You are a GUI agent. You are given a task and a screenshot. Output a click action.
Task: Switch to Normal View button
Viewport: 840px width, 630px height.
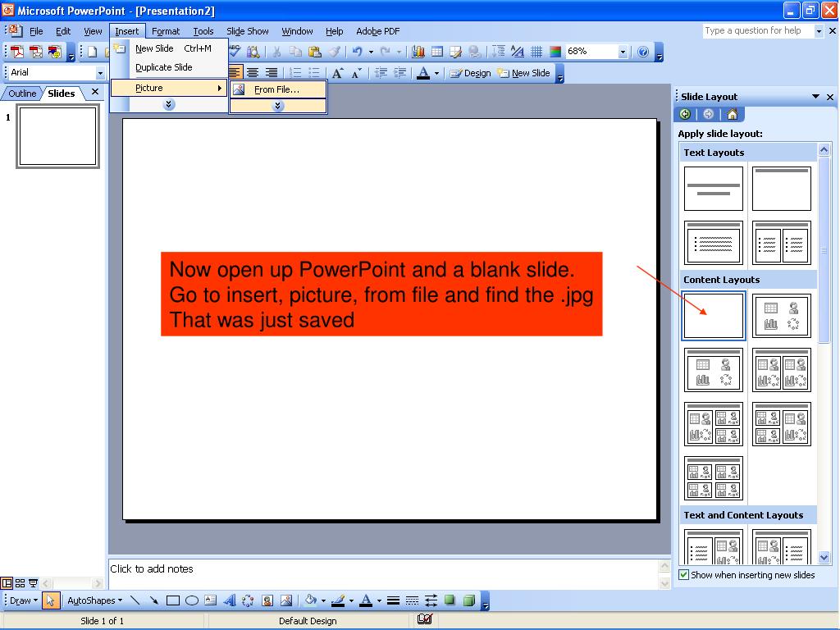(x=7, y=583)
